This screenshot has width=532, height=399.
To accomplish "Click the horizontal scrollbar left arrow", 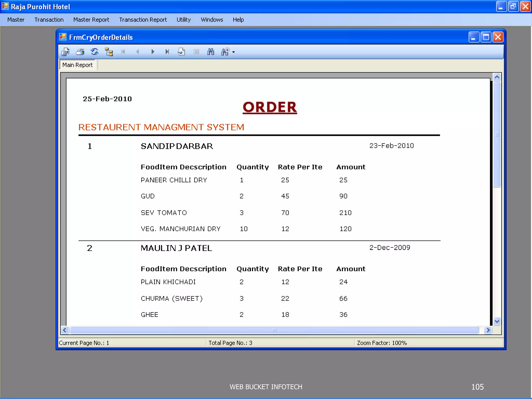I will pyautogui.click(x=64, y=330).
